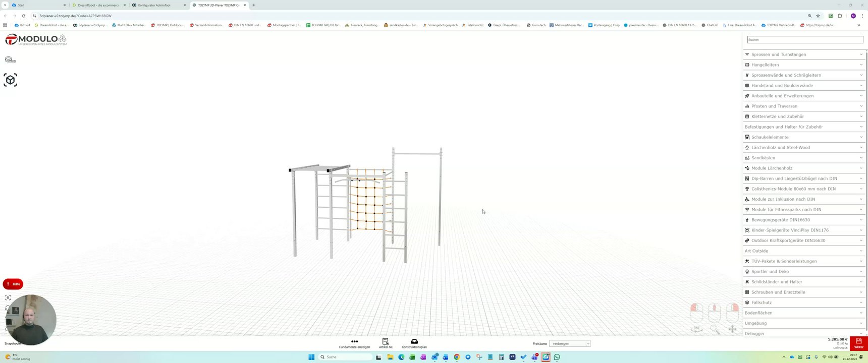The width and height of the screenshot is (868, 363).
Task: Switch to the Start browser tab
Action: [x=39, y=5]
